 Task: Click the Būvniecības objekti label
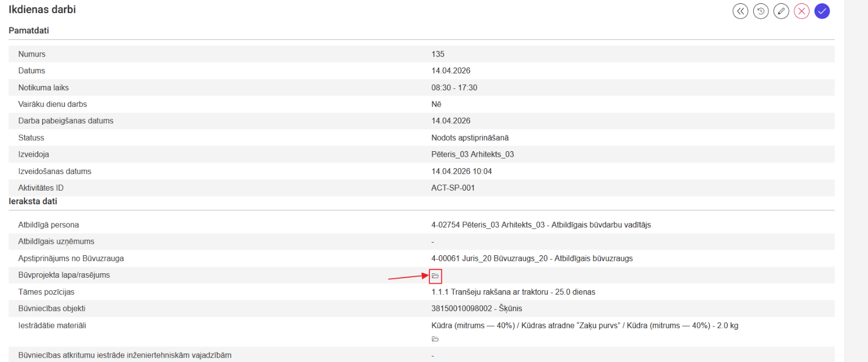52,309
